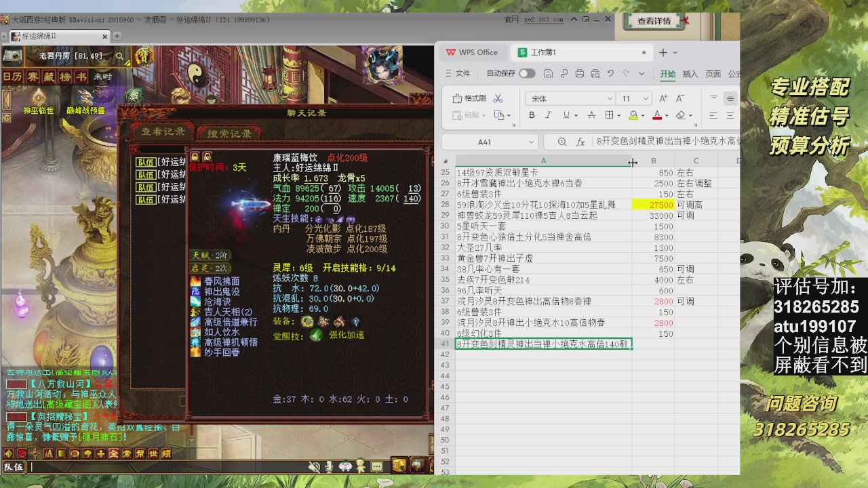Click the print icon in WPS toolbar
This screenshot has width=868, height=488.
point(579,73)
